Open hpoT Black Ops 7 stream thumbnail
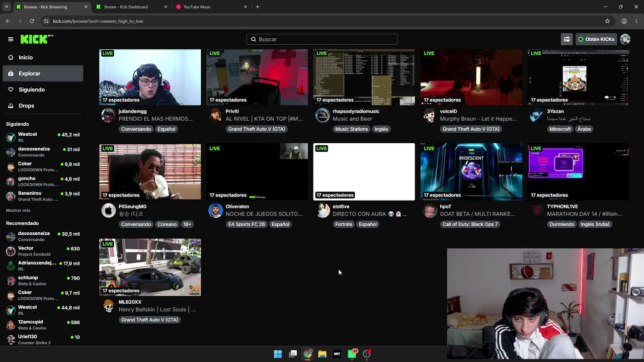This screenshot has width=644, height=362. (x=471, y=172)
